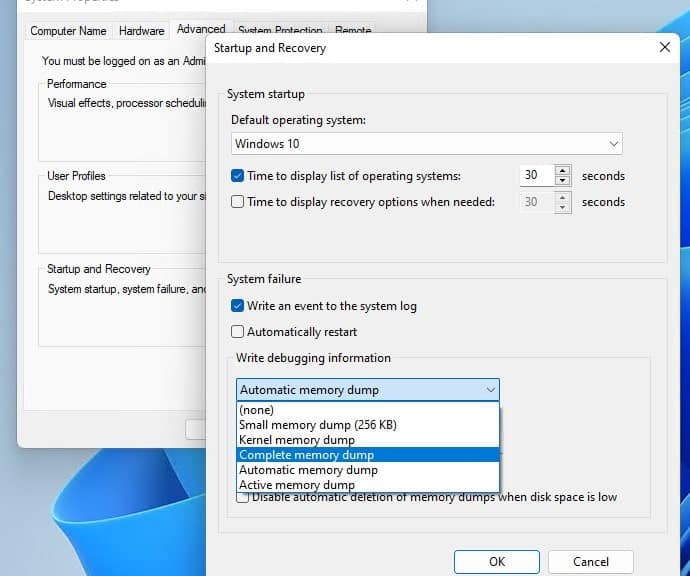Collapse the Automatic memory dump combo box
The image size is (690, 576).
click(367, 390)
